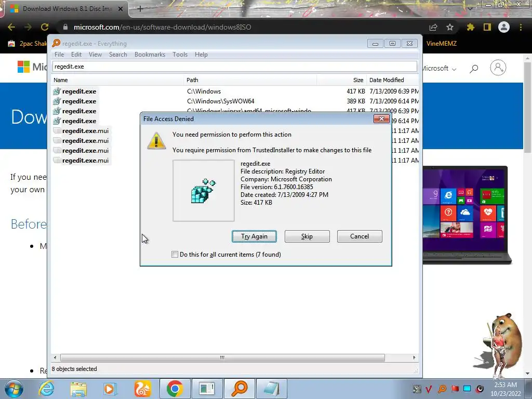Open 2pac Shak bookmark
532x399 pixels.
click(x=27, y=44)
